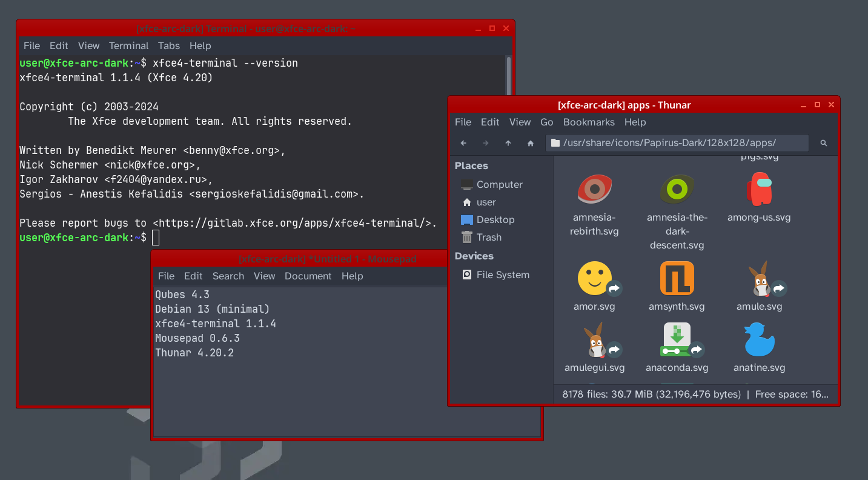Open the Tabs menu in the terminal
The image size is (868, 480).
169,45
